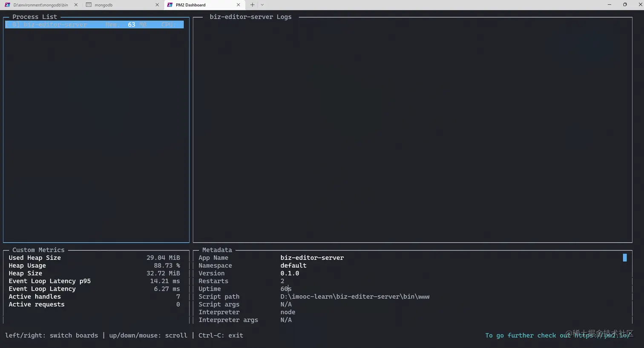Click the Active requests value 0
Viewport: 644px width, 348px height.
pyautogui.click(x=178, y=304)
